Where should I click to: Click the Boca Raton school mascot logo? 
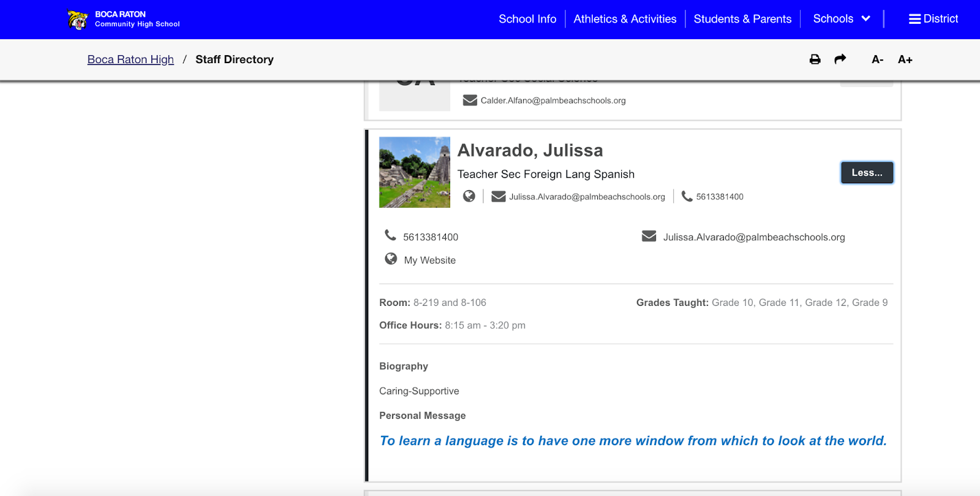coord(78,20)
